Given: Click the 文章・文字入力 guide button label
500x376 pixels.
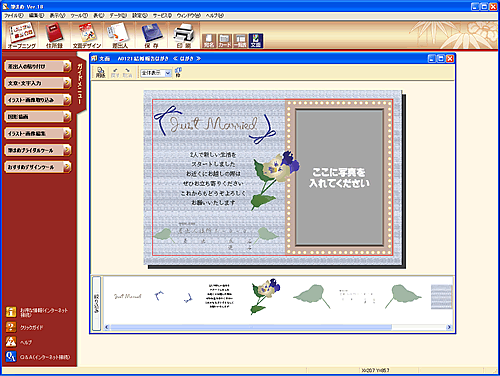Looking at the screenshot, I should pyautogui.click(x=24, y=83).
